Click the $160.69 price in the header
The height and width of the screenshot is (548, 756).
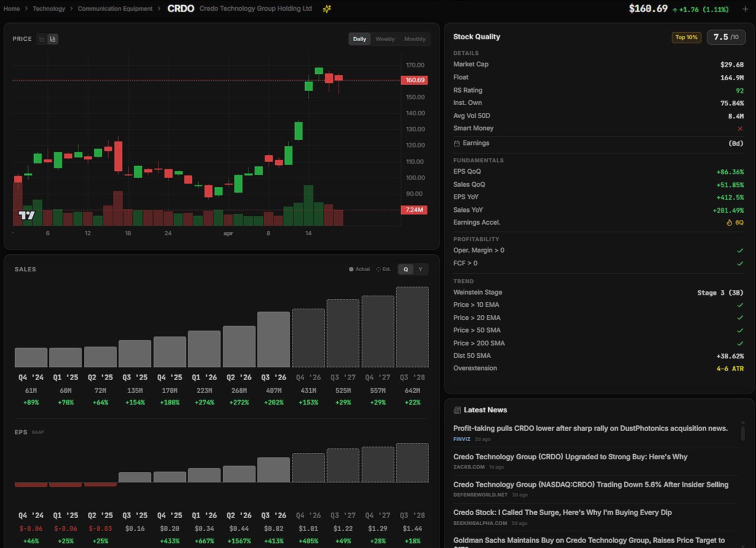point(648,9)
